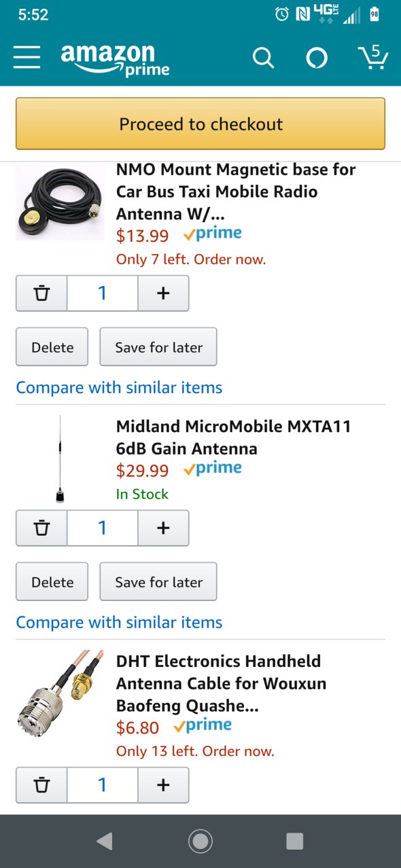Tap trash icon for DHT Electronics cable
This screenshot has height=868, width=401.
point(42,785)
